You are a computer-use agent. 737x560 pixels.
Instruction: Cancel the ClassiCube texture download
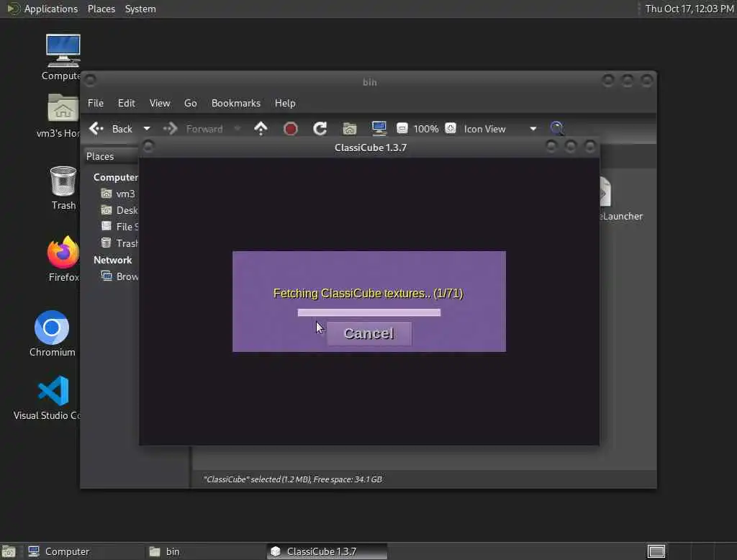[369, 334]
